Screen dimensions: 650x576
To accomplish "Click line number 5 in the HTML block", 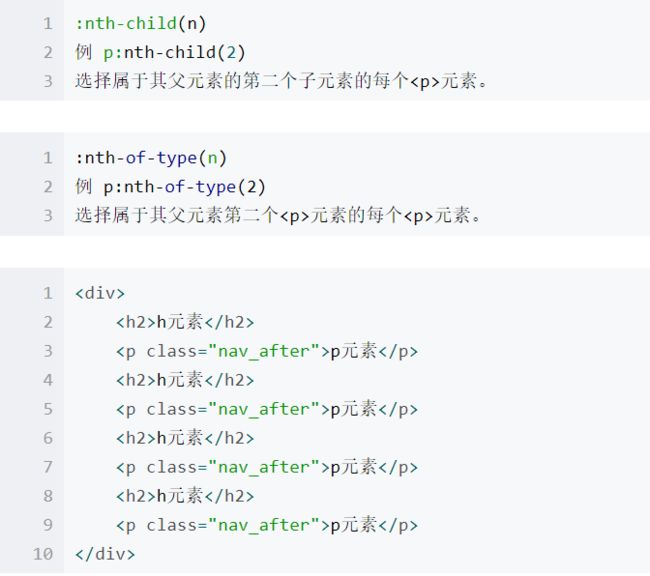I will point(48,409).
